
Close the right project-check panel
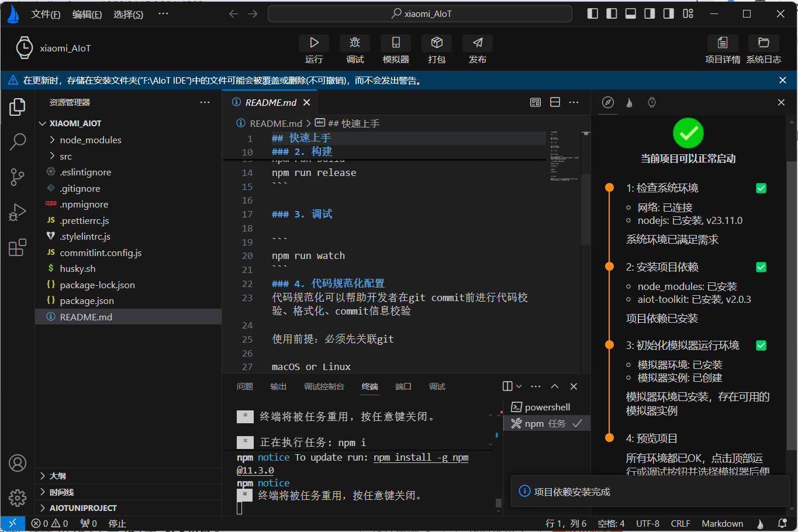[781, 102]
